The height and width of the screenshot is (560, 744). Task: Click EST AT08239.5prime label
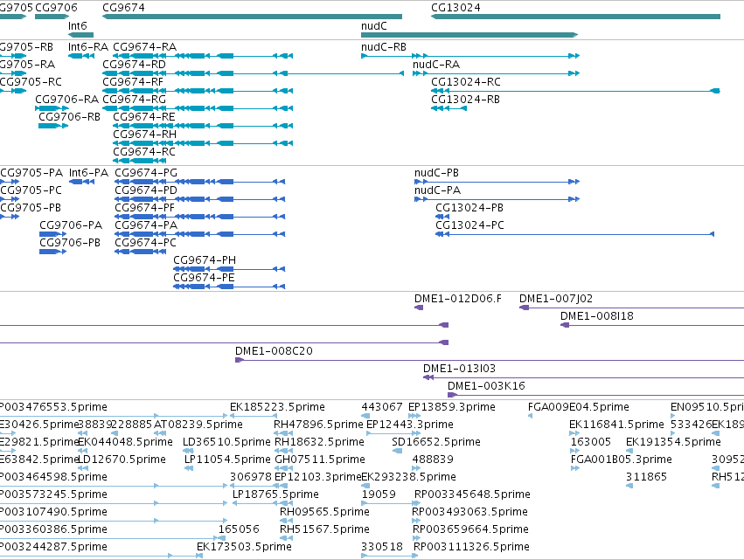pos(198,425)
